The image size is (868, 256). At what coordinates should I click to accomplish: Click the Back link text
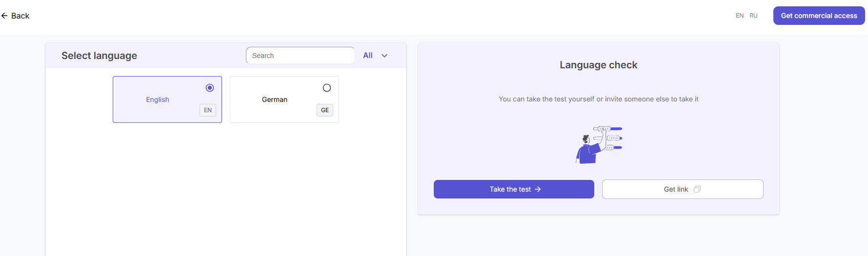point(20,16)
